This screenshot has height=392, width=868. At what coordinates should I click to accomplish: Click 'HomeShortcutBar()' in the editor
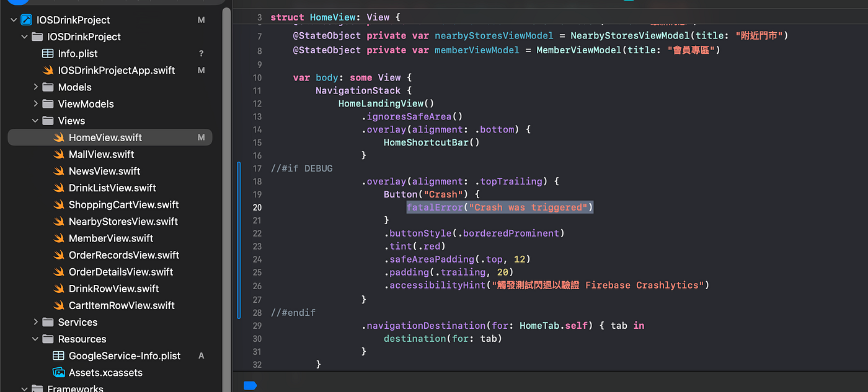(432, 142)
